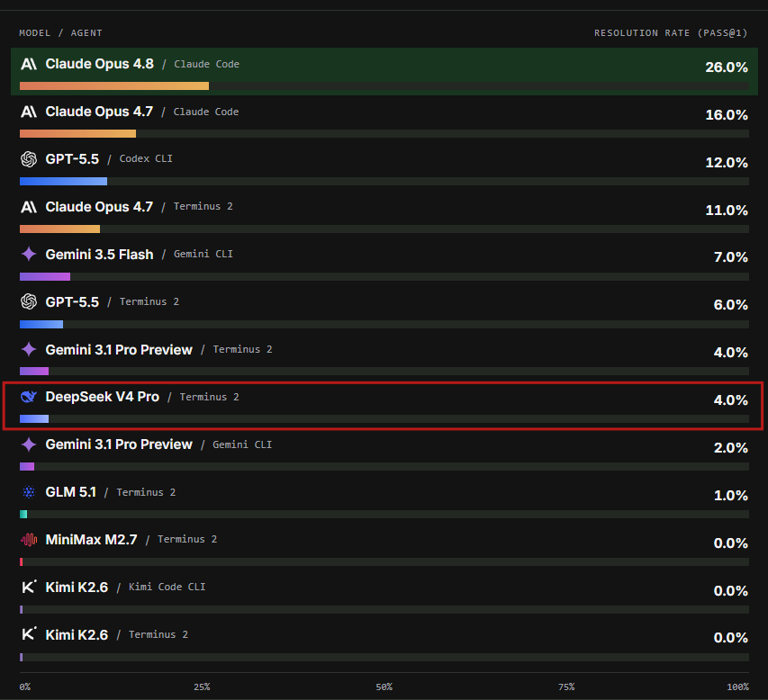Click the Anthropic logo in Claude Opus 4.7 Claude Code row
Image resolution: width=768 pixels, height=700 pixels.
29,112
